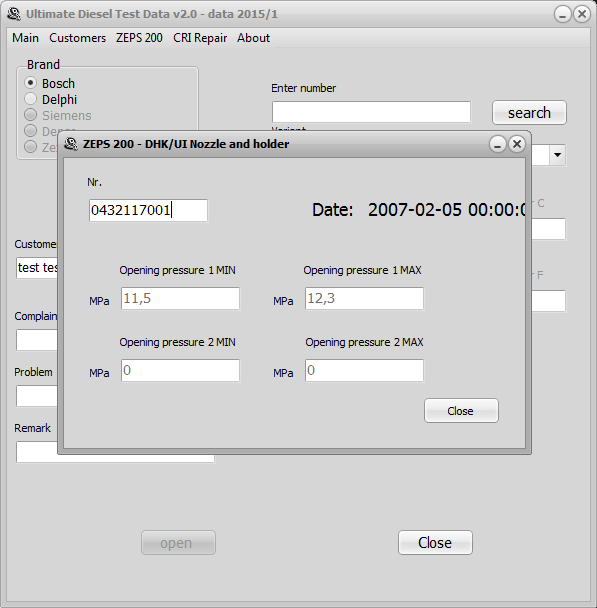Screen dimensions: 597x608
Task: Open the CRI Repair menu
Action: pyautogui.click(x=200, y=38)
